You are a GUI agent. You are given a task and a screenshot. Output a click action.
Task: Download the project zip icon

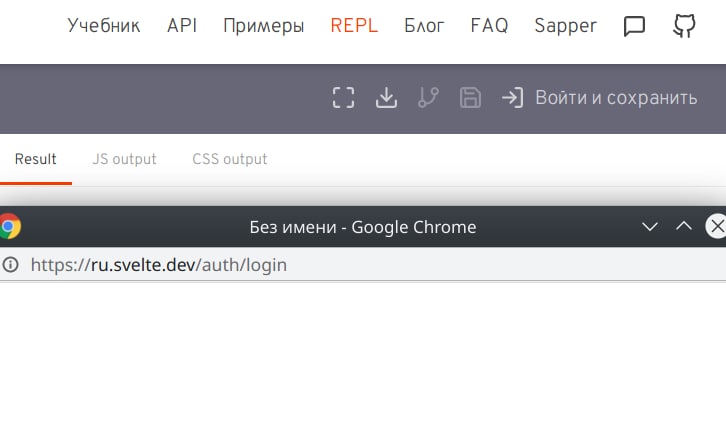[x=386, y=98]
